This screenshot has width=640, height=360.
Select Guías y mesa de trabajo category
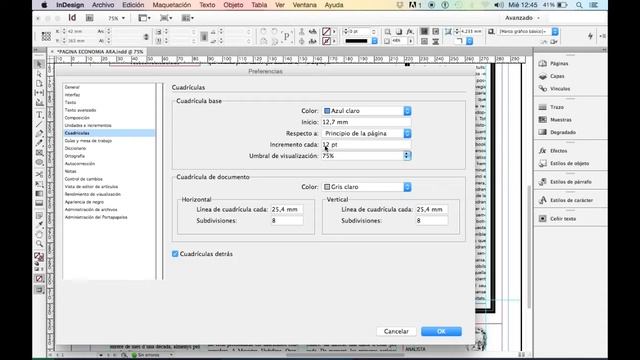pyautogui.click(x=88, y=141)
